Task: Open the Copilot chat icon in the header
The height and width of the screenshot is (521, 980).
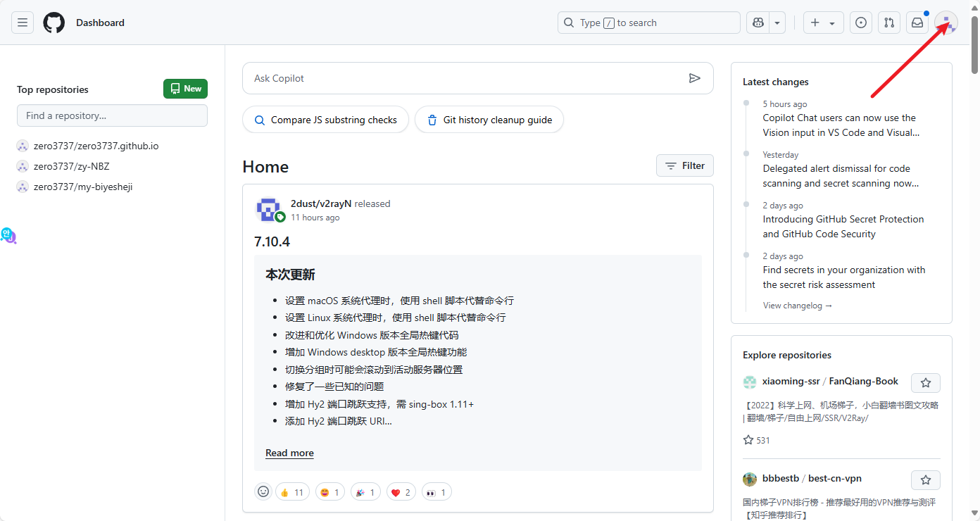Action: point(758,23)
